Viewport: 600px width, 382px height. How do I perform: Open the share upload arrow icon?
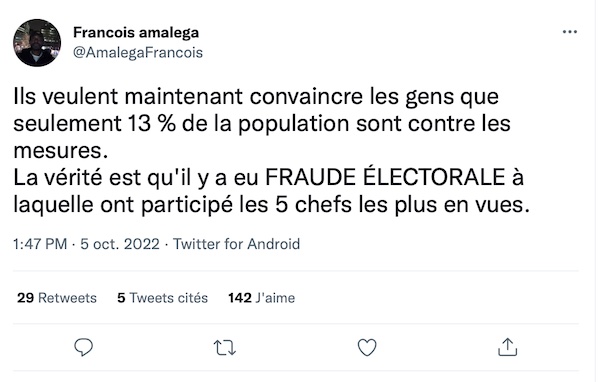coord(508,347)
